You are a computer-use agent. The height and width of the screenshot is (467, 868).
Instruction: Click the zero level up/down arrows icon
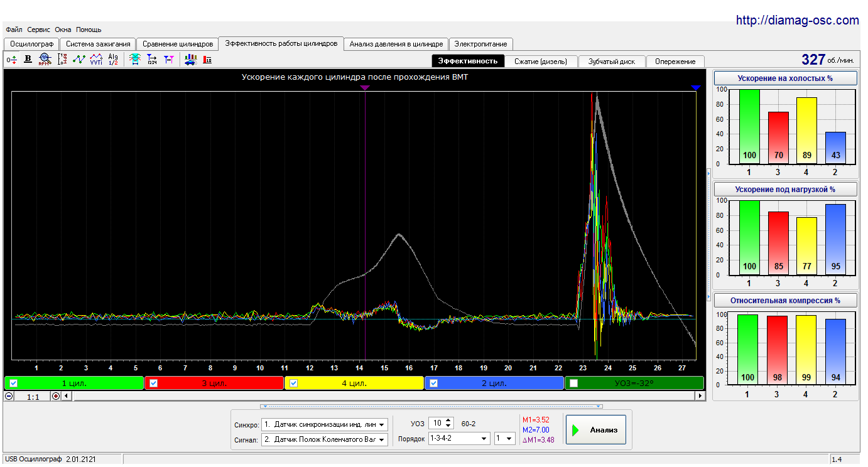(x=11, y=60)
